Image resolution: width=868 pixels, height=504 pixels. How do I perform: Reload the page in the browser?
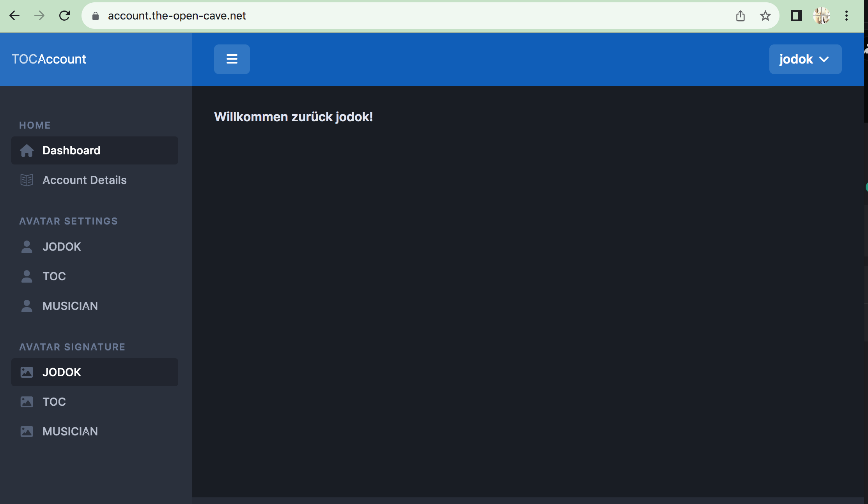pyautogui.click(x=64, y=16)
